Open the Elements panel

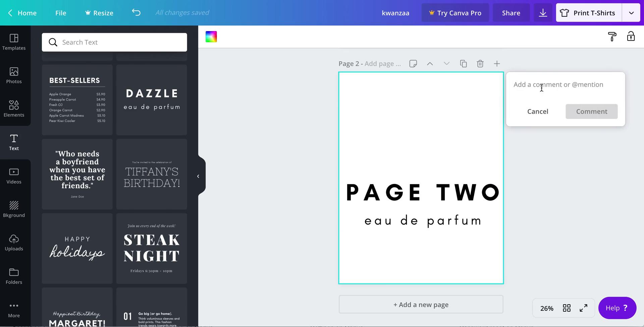(14, 109)
